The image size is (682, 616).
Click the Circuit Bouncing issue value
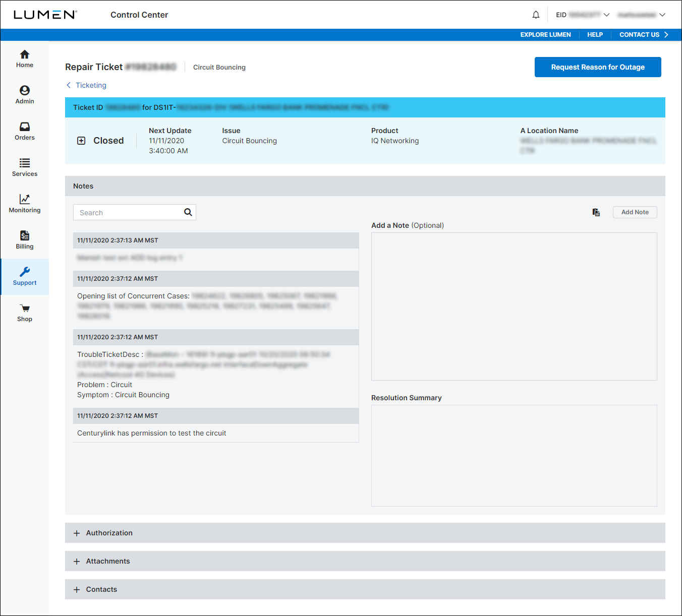pos(249,141)
